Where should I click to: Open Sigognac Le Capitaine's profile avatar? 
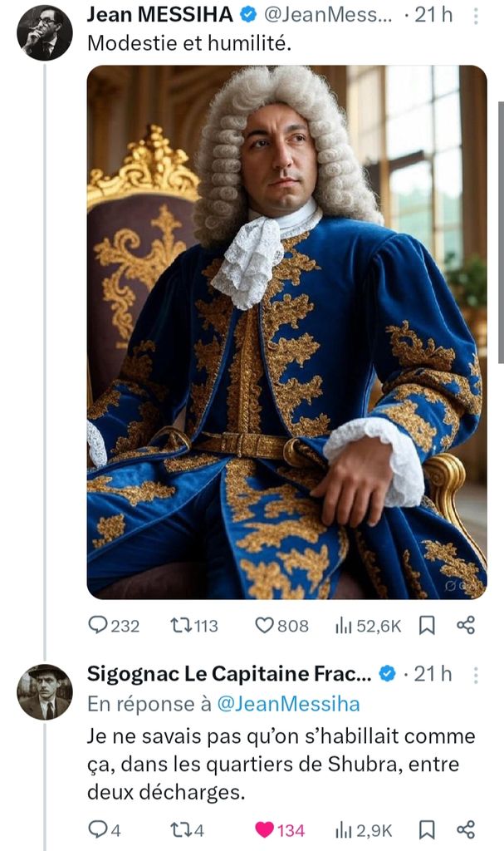click(44, 691)
